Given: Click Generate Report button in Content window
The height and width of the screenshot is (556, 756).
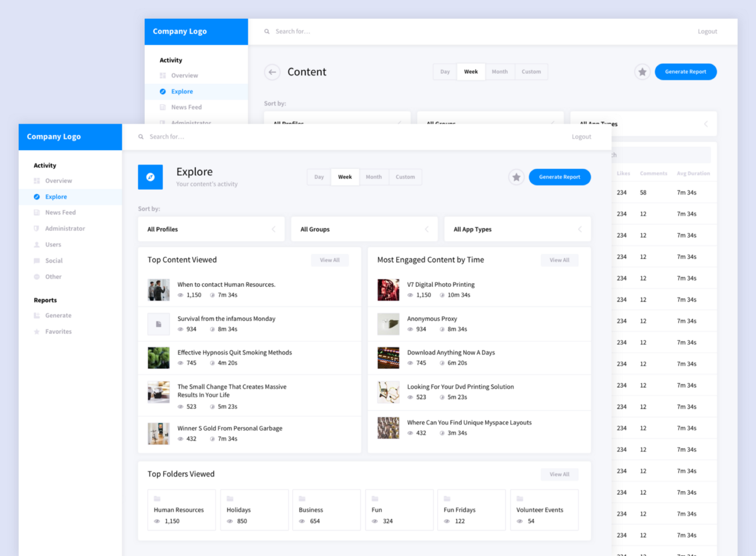Looking at the screenshot, I should (686, 72).
